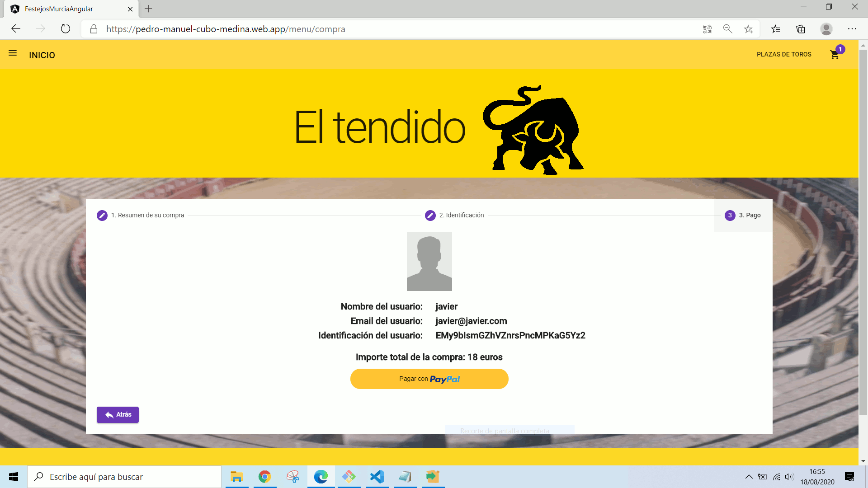The image size is (868, 488).
Task: Click the browser address bar URL
Action: (226, 29)
